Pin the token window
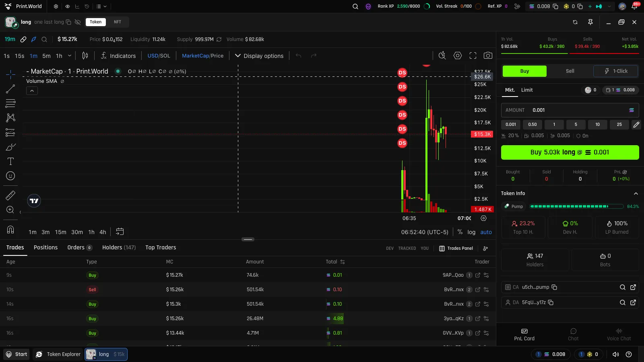Viewport: 644px width, 362px height. tap(590, 22)
